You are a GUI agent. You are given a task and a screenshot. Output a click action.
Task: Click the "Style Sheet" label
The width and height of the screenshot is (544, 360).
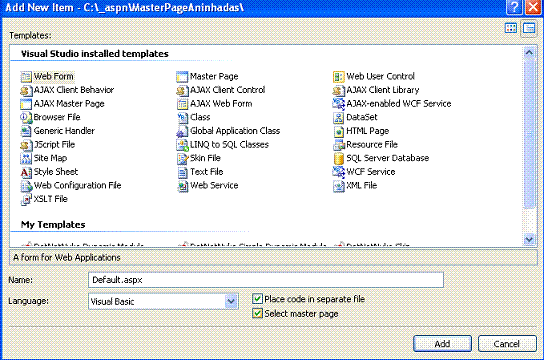point(56,172)
